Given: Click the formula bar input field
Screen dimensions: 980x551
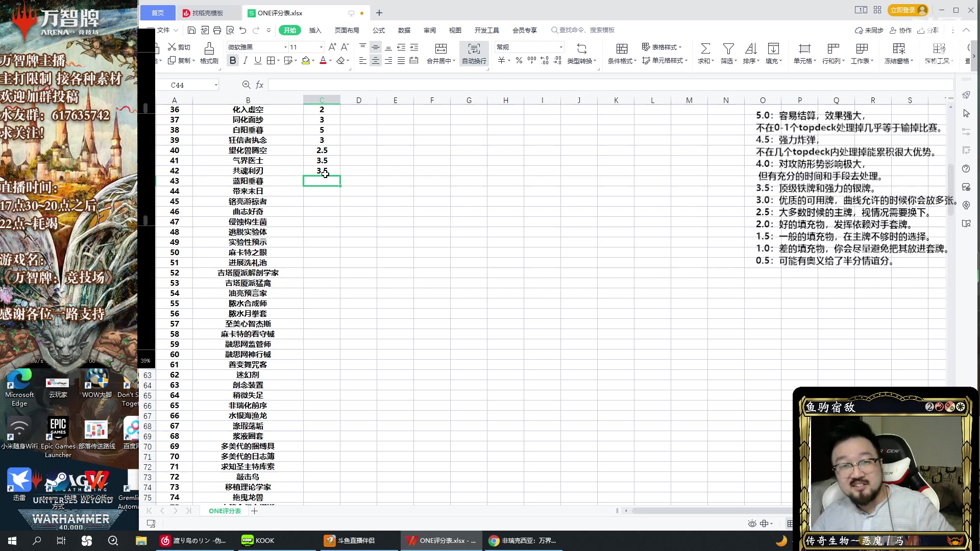Looking at the screenshot, I should click(x=610, y=85).
